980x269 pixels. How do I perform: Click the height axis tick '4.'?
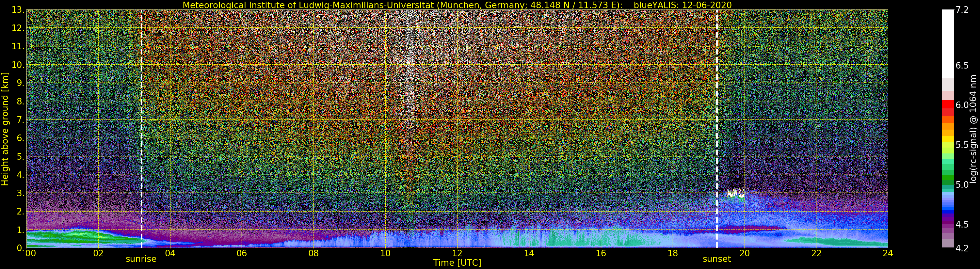[21, 175]
